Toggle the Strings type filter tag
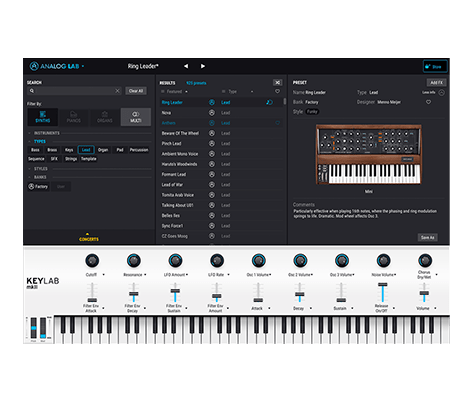 tap(71, 159)
